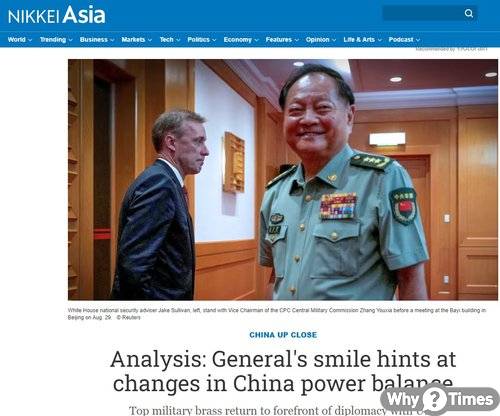Click the subheadline about top military brass
This screenshot has width=500, height=416.
[257, 410]
